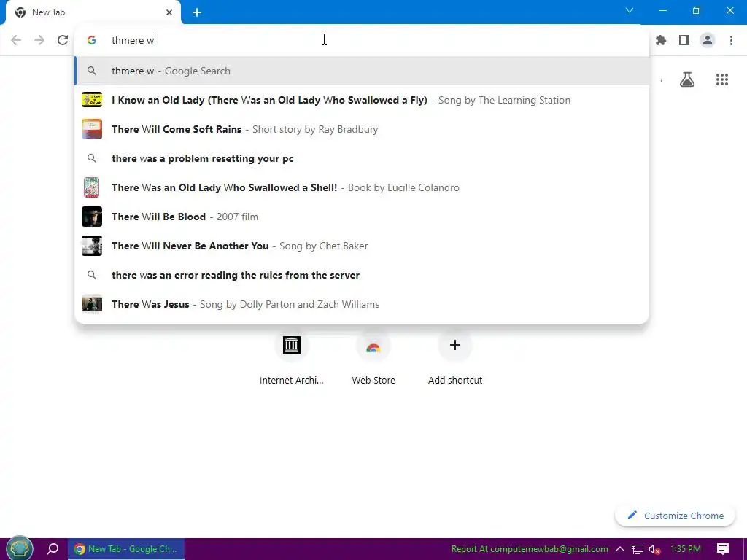Image resolution: width=747 pixels, height=560 pixels.
Task: Click the There Was Jesus thumbnail
Action: tap(92, 304)
